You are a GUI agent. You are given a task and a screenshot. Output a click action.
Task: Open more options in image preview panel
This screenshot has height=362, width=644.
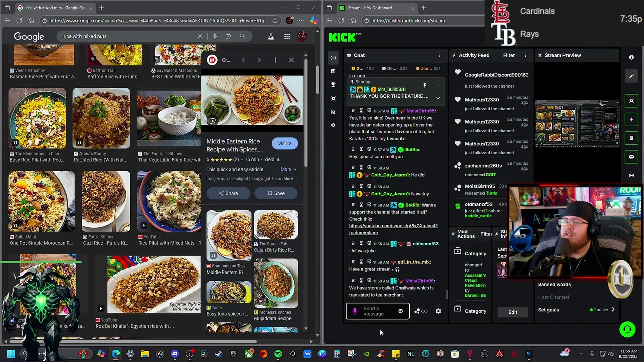coord(275,60)
